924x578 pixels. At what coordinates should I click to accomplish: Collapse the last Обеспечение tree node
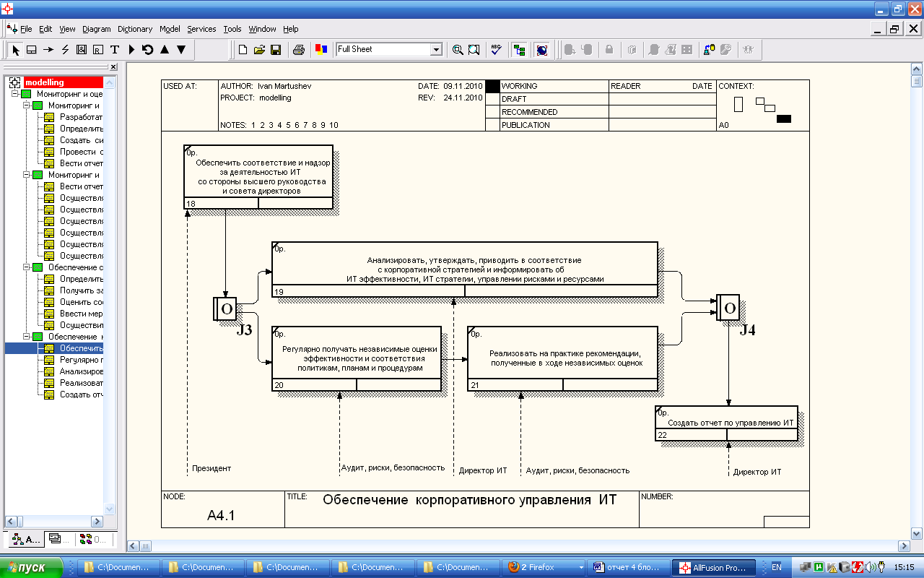(27, 337)
